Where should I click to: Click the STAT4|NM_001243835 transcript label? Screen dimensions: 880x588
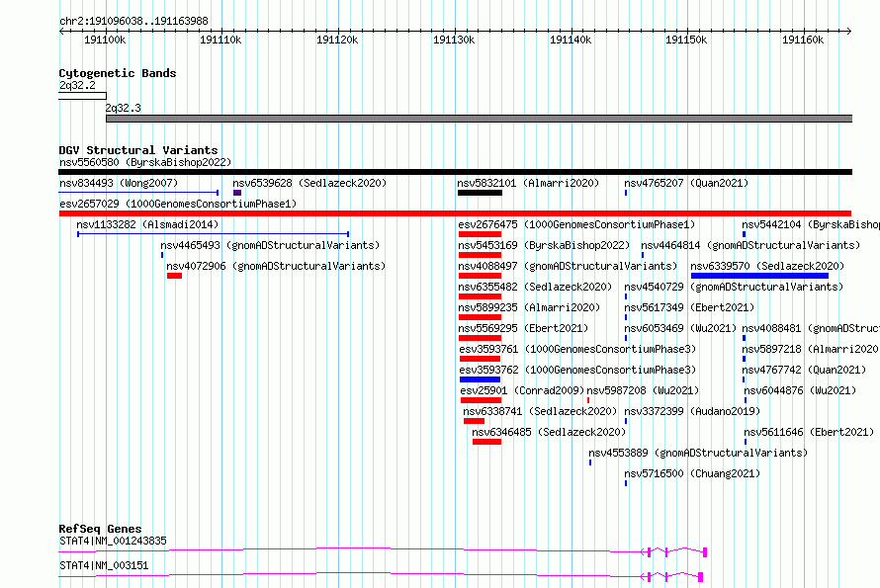[x=113, y=542]
